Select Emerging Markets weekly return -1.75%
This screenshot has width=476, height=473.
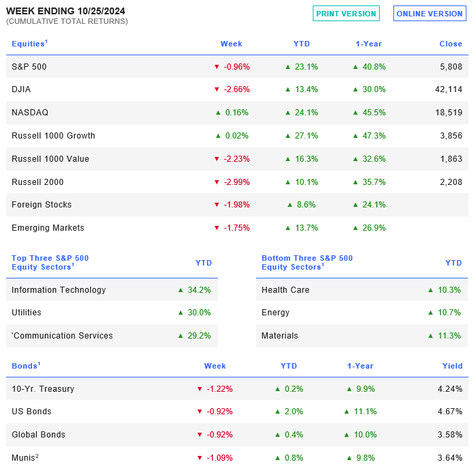click(x=237, y=228)
